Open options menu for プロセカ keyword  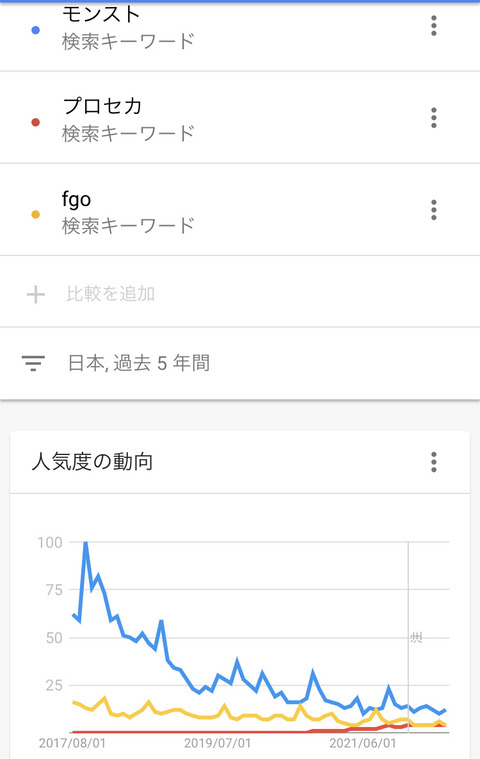tap(434, 118)
